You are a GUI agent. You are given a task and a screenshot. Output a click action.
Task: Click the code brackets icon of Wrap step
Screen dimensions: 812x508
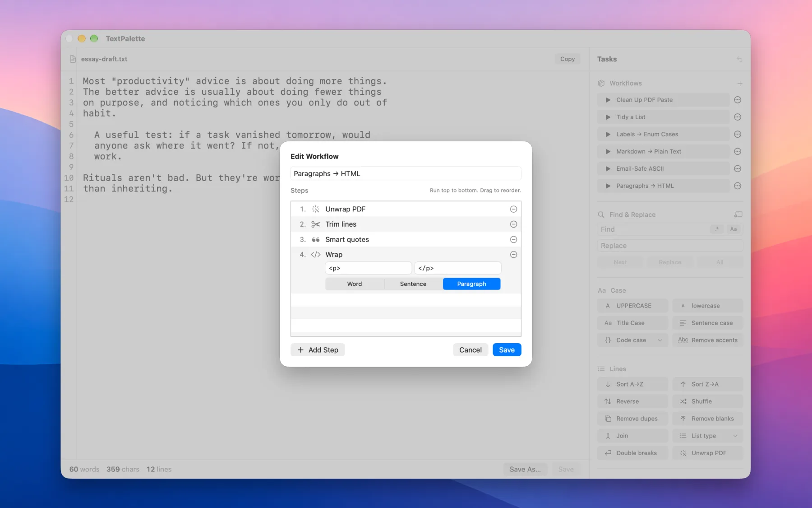click(316, 255)
